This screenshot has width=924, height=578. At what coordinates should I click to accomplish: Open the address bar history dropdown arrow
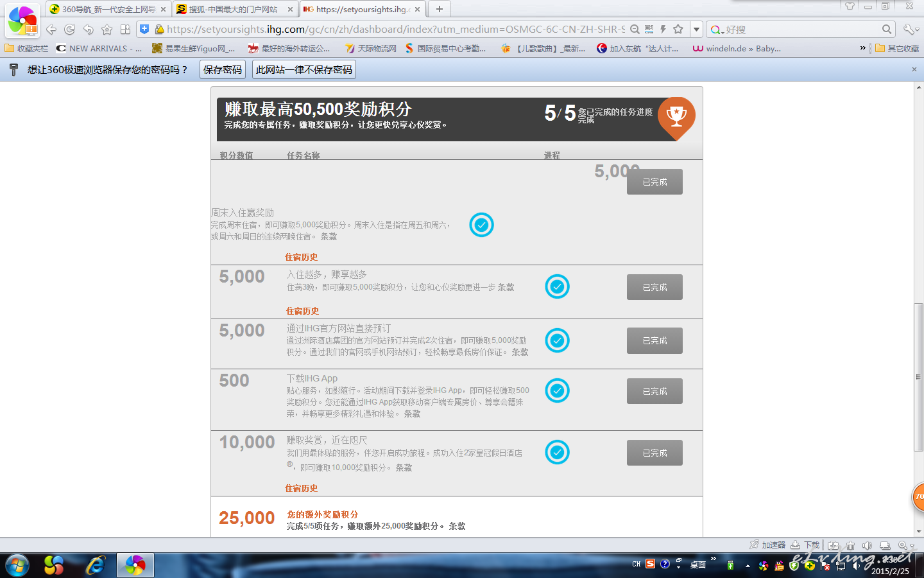pos(696,29)
